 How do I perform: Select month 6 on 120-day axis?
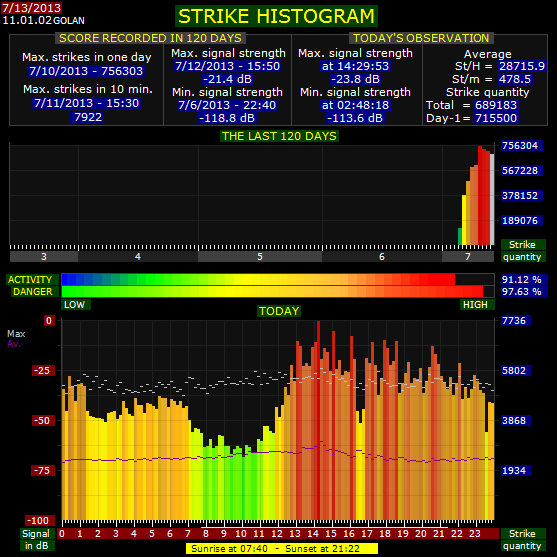[382, 256]
